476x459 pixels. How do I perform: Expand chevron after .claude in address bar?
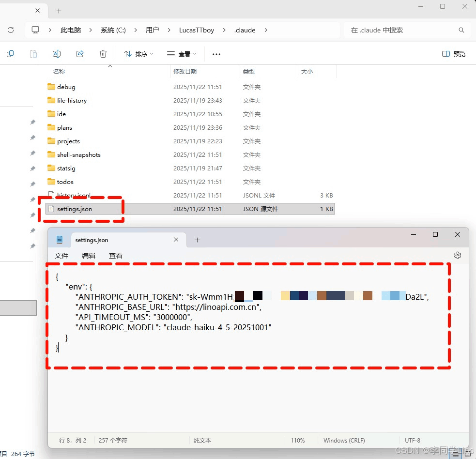pyautogui.click(x=266, y=30)
